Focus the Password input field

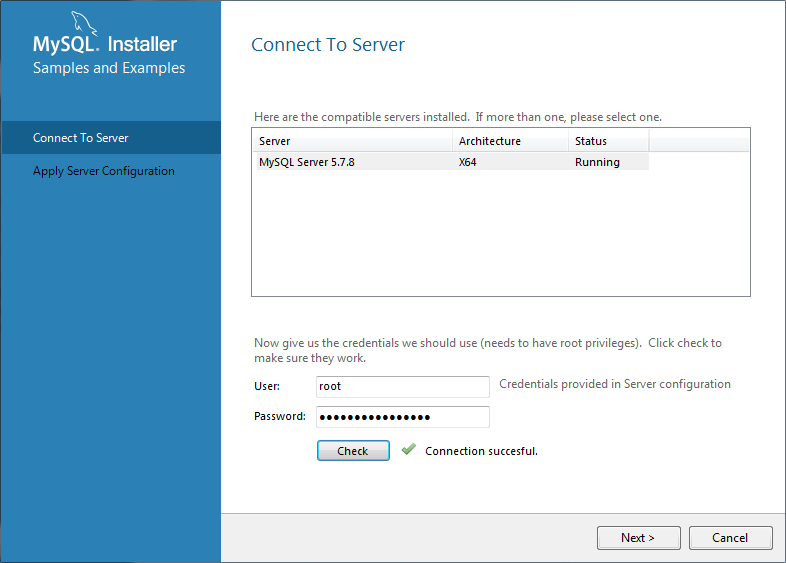(x=403, y=417)
